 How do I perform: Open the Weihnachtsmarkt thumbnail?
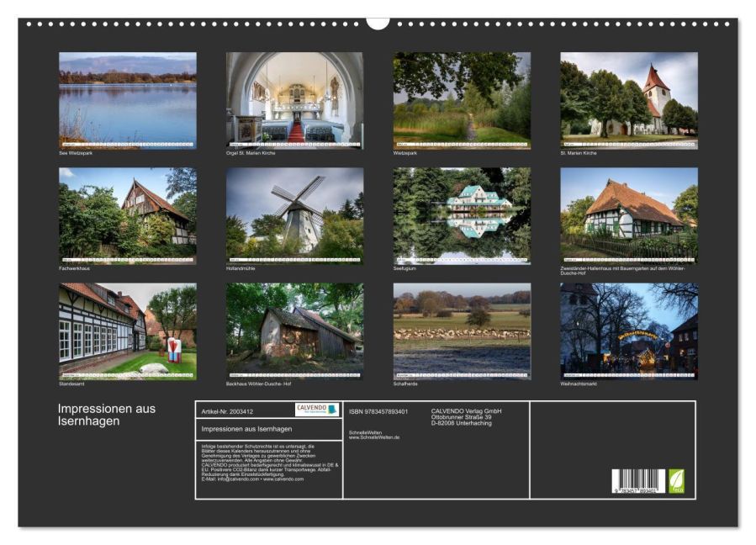point(629,331)
